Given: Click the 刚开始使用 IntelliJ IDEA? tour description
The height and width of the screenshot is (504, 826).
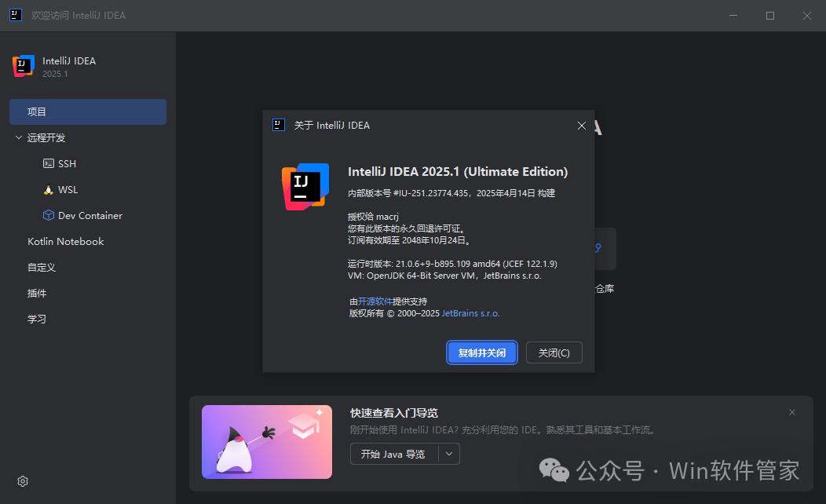Looking at the screenshot, I should click(503, 429).
